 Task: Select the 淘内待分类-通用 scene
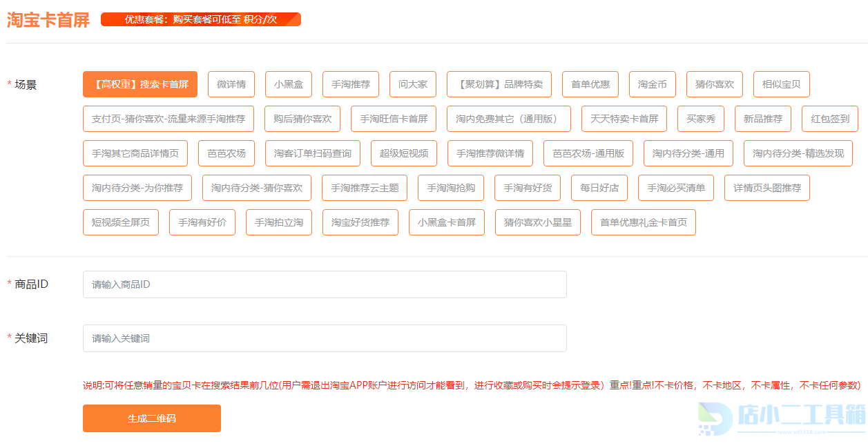688,153
